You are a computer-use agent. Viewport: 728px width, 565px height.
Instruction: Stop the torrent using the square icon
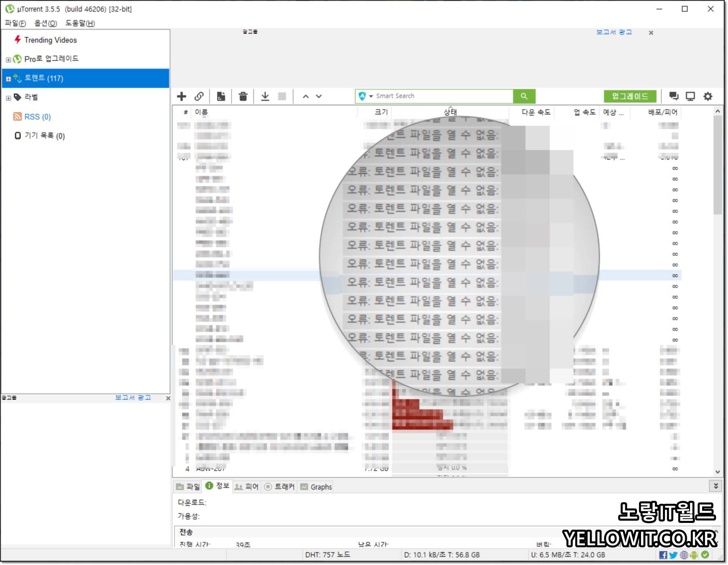282,96
